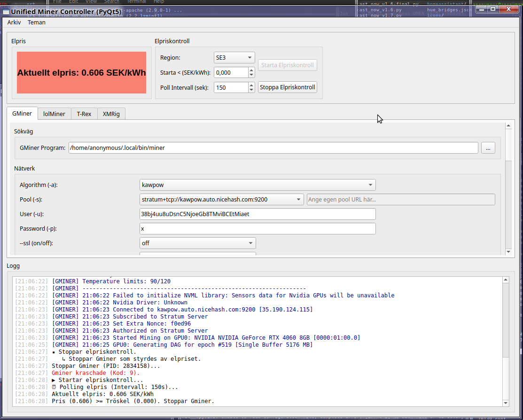Viewport: 523px width, 420px height.
Task: Click the GMiner Program path field
Action: tap(273, 148)
